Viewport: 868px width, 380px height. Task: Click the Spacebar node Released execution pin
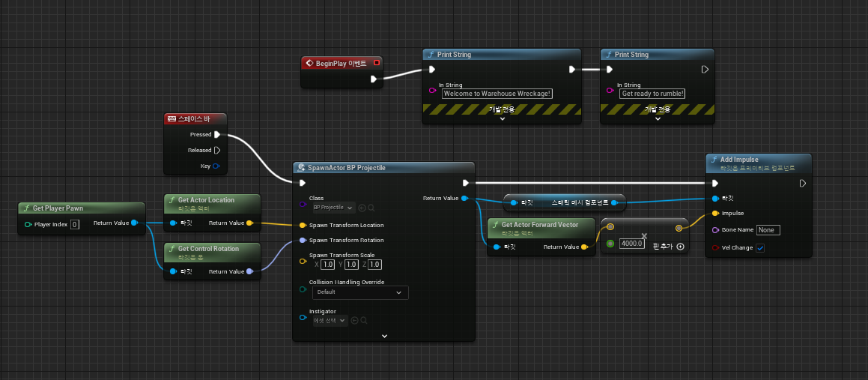click(217, 150)
